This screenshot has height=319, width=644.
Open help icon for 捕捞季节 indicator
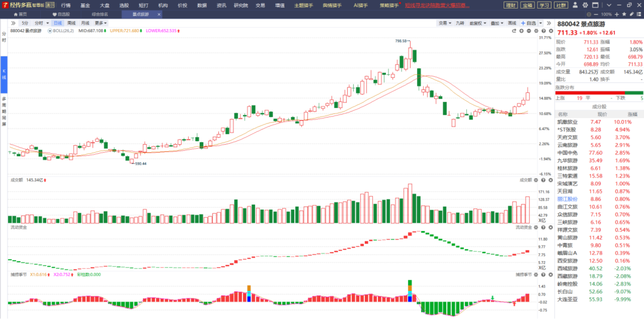543,274
